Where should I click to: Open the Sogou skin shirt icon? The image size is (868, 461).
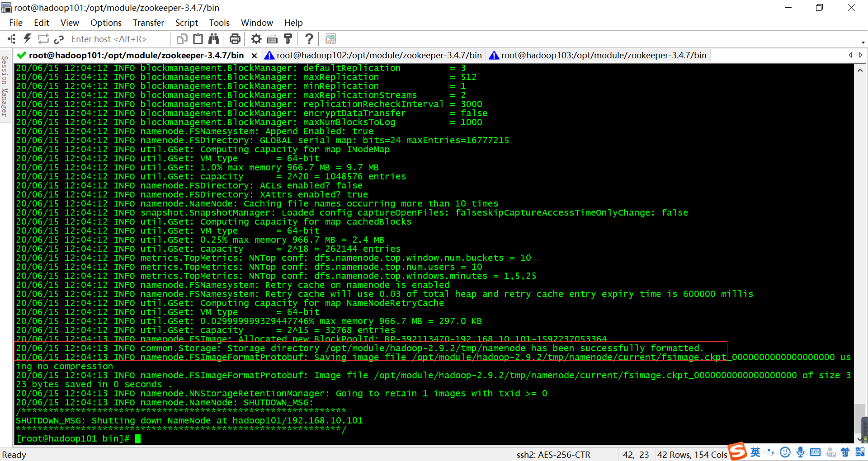(845, 452)
